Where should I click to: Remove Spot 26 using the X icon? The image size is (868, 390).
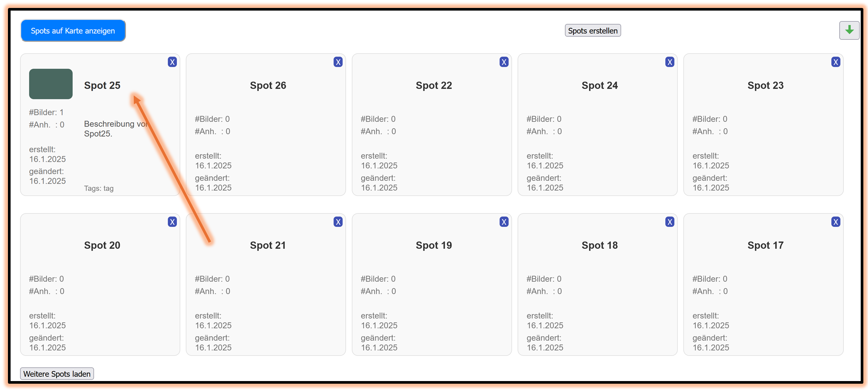338,62
